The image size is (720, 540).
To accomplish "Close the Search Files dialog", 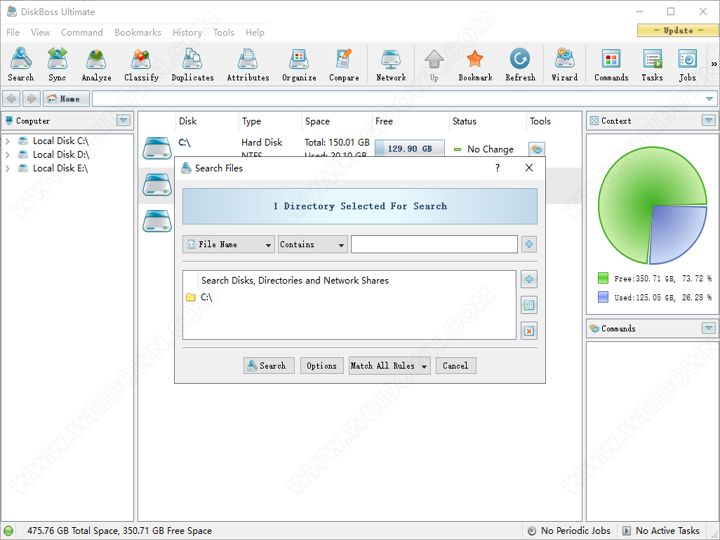I will point(529,168).
